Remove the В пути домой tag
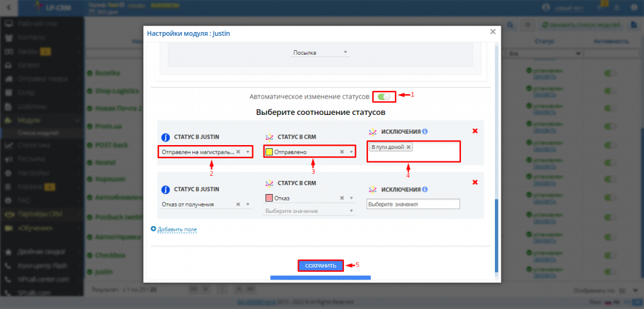Viewport: 644px width, 309px height. point(408,147)
